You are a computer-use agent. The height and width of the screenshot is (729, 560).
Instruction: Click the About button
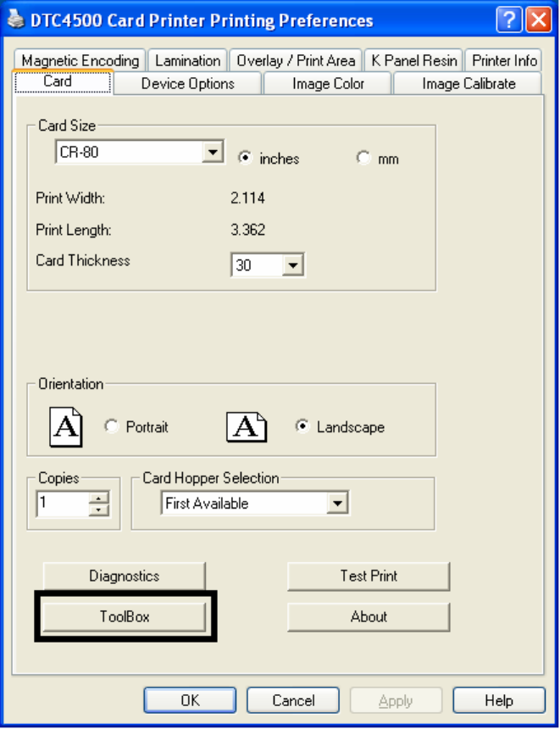pos(369,617)
